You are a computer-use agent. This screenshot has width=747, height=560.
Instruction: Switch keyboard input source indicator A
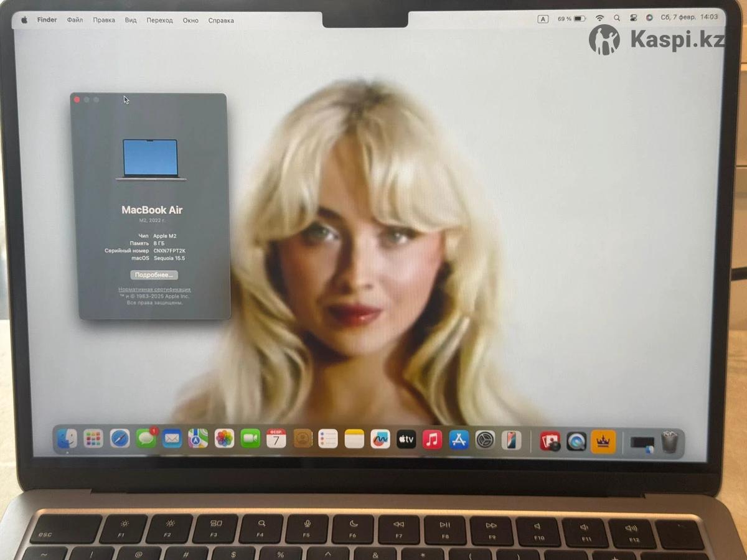[543, 19]
